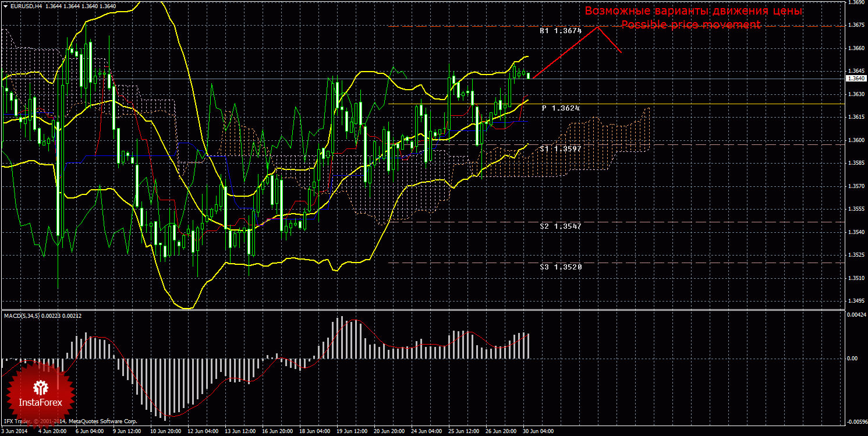Viewport: 868px width, 436px height.
Task: Click the S1 1.3597 support label
Action: (561, 149)
